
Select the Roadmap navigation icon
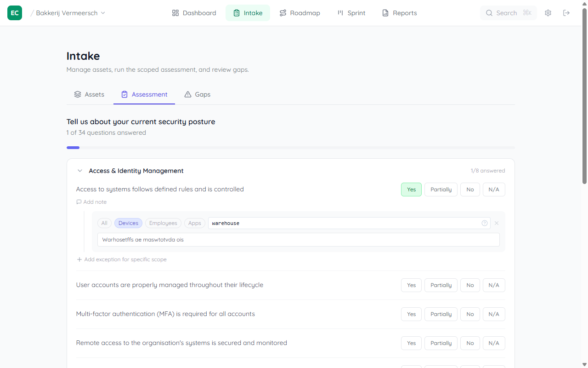click(283, 13)
